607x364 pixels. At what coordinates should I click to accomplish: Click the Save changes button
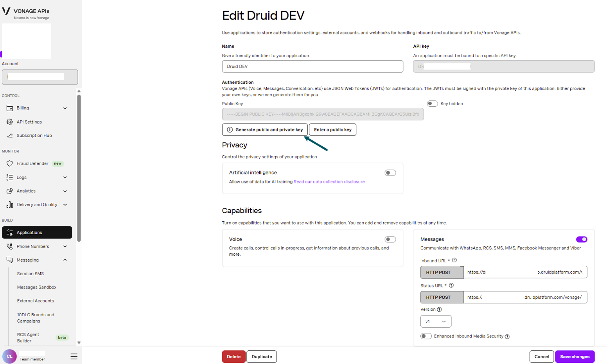pyautogui.click(x=575, y=357)
